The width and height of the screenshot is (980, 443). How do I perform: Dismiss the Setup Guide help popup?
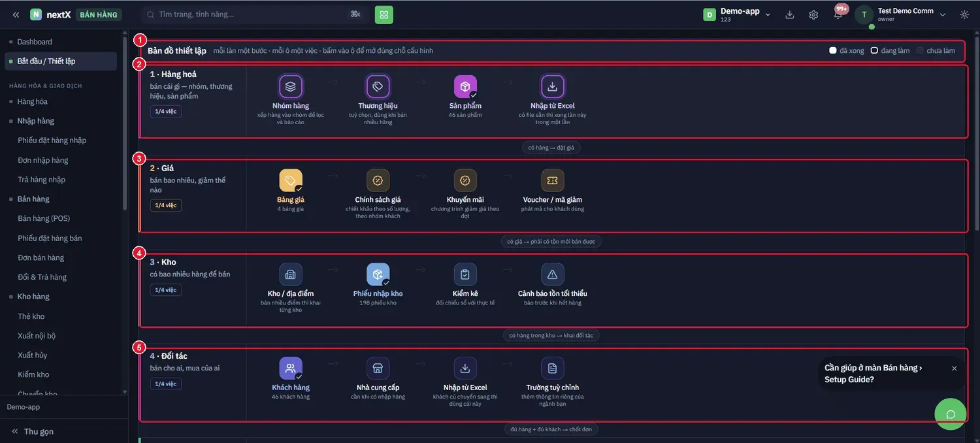point(954,369)
